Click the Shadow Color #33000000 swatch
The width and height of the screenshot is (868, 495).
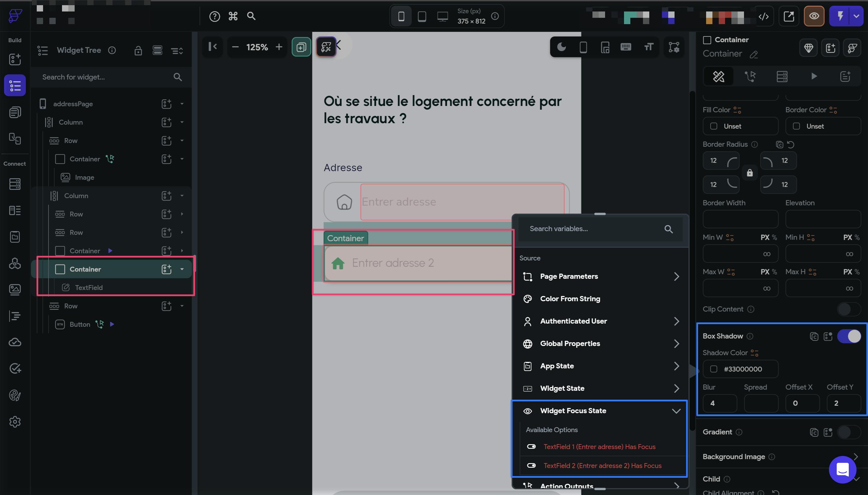point(714,369)
